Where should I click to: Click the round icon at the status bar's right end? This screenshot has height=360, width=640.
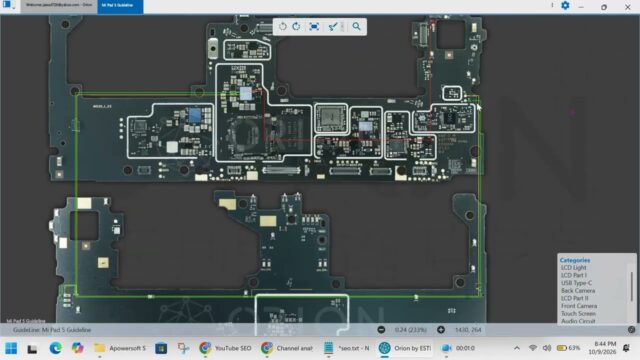(631, 329)
